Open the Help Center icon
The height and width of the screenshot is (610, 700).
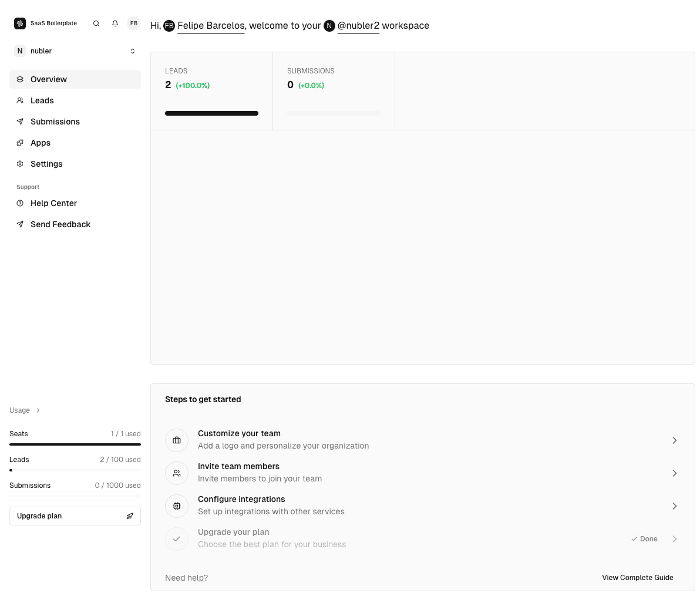coord(19,203)
